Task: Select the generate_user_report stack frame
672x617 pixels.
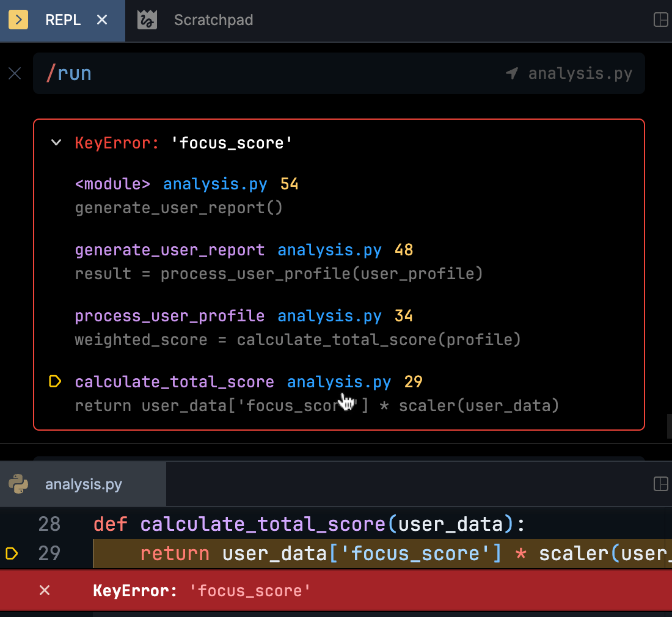Action: (170, 250)
